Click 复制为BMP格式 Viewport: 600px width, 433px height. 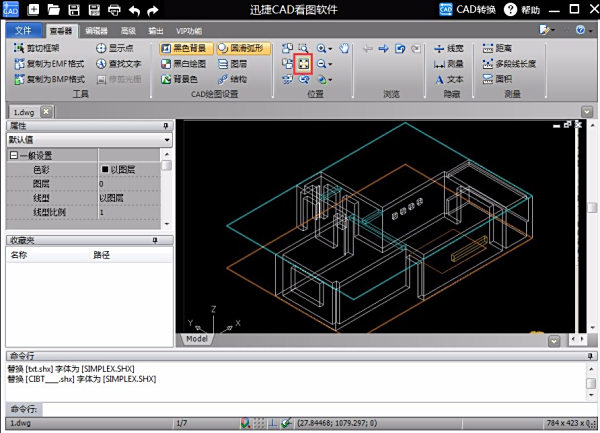49,79
